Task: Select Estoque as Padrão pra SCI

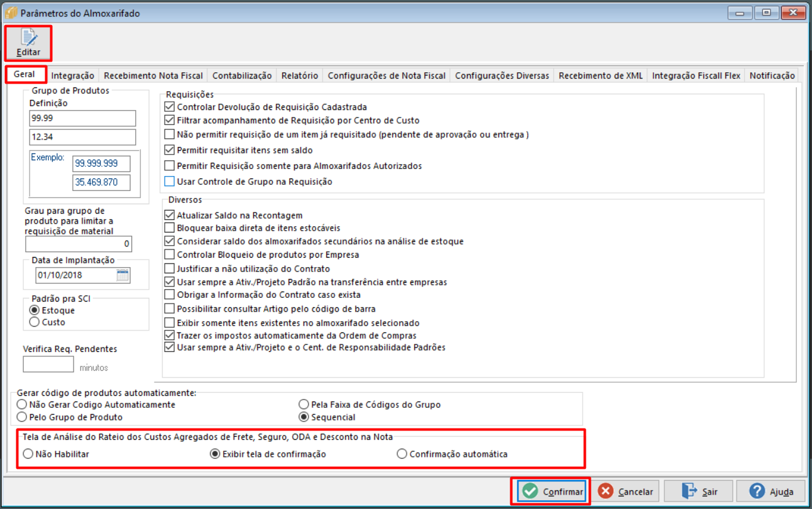Action: point(35,310)
